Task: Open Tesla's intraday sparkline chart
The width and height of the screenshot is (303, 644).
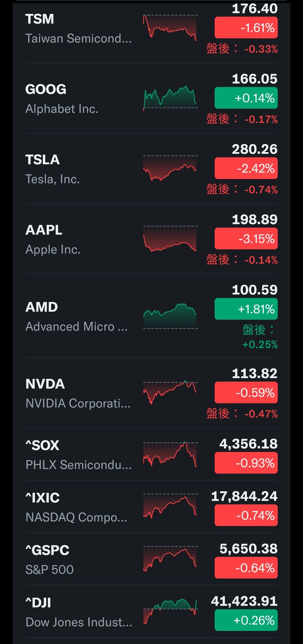Action: click(170, 168)
